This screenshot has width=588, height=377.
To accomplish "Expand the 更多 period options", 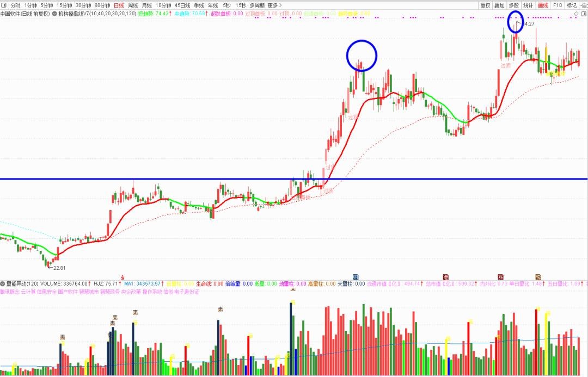I will 273,5.
